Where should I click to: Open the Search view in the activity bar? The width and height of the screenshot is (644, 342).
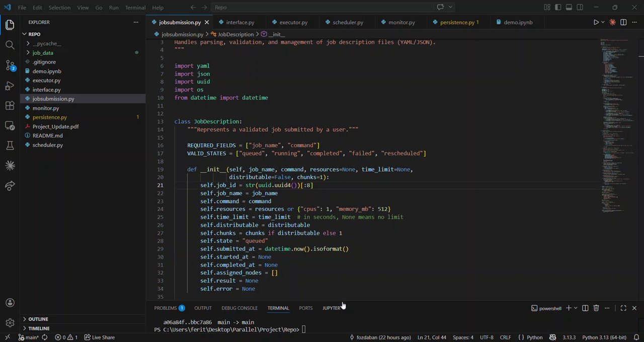[10, 45]
